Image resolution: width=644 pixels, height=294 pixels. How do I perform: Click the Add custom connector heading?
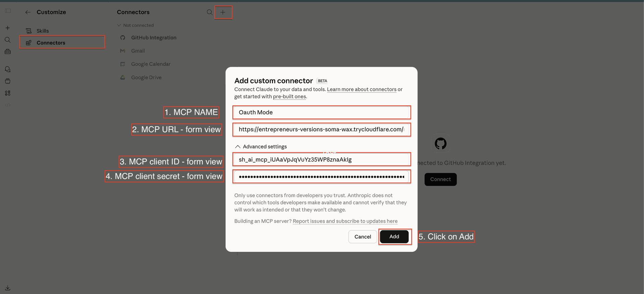coord(274,81)
